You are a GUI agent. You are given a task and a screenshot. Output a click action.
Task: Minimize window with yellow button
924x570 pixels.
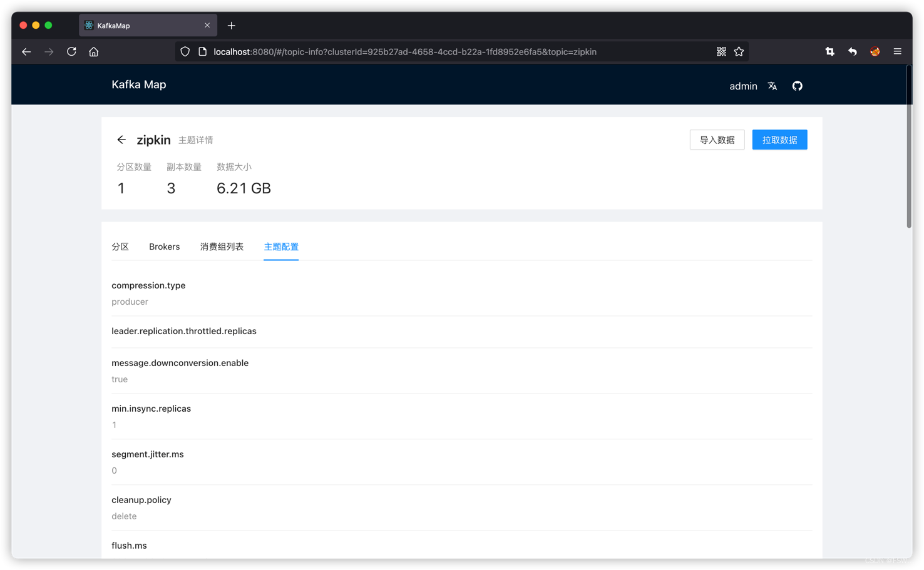tap(36, 25)
